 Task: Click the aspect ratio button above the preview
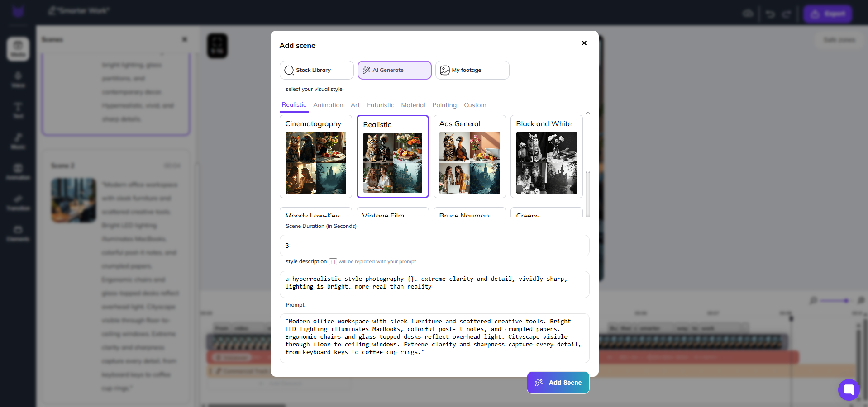click(x=217, y=46)
